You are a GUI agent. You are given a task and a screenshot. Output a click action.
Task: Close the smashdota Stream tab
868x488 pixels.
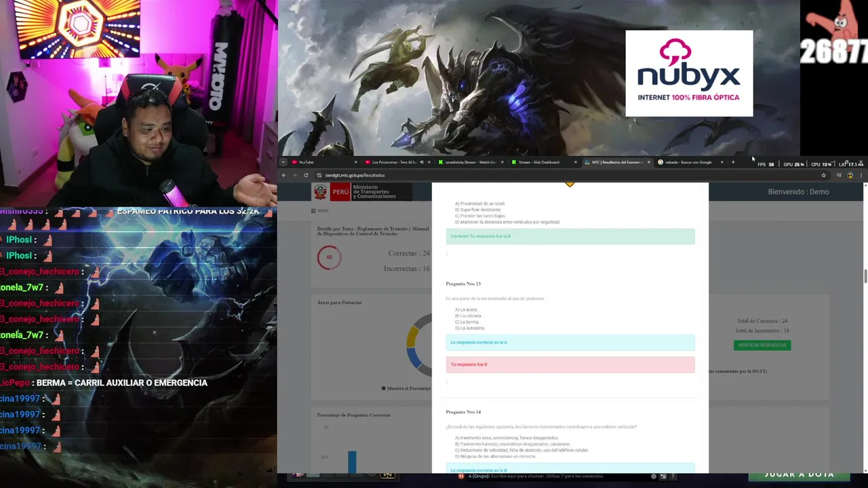tap(502, 162)
